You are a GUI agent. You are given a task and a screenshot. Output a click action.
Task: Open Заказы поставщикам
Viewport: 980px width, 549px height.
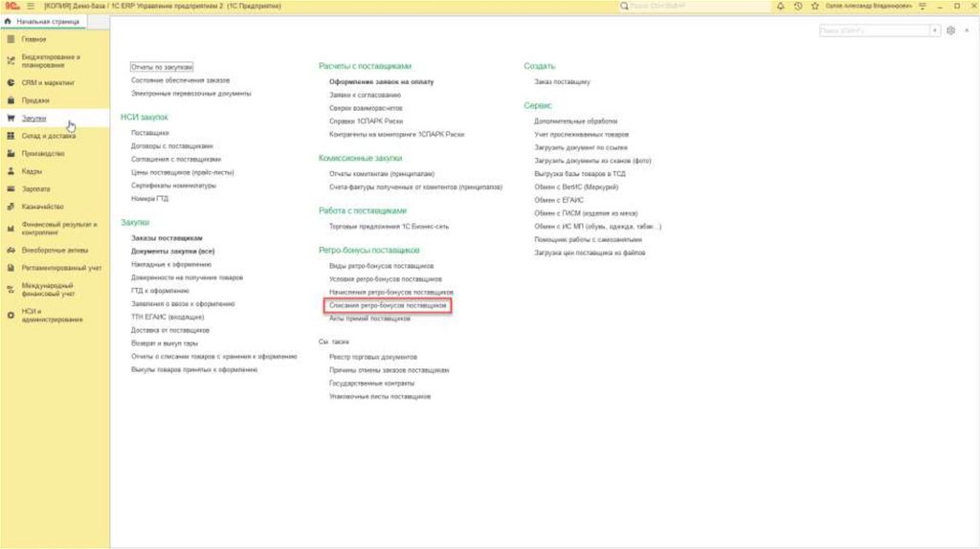click(167, 238)
